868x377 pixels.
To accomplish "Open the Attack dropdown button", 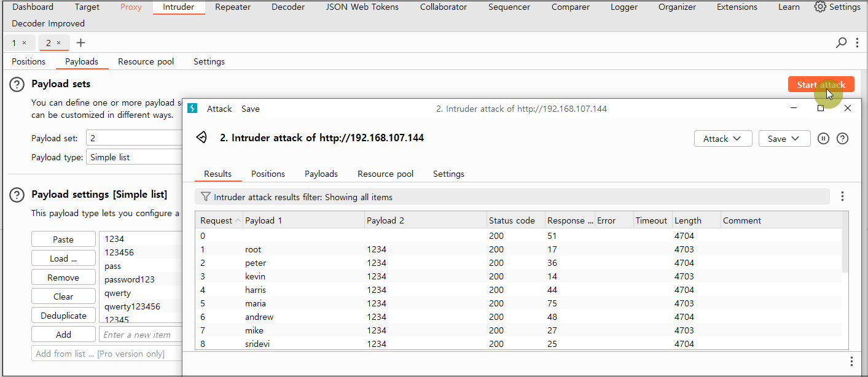I will pos(723,139).
